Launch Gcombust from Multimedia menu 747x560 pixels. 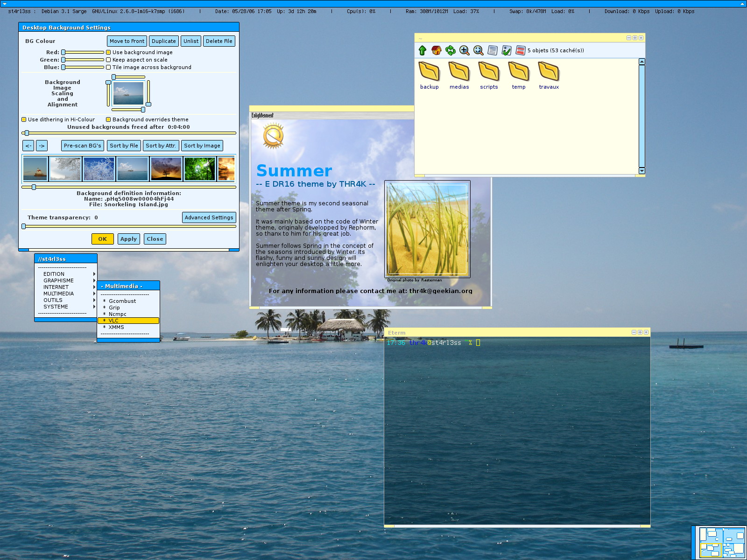point(128,301)
